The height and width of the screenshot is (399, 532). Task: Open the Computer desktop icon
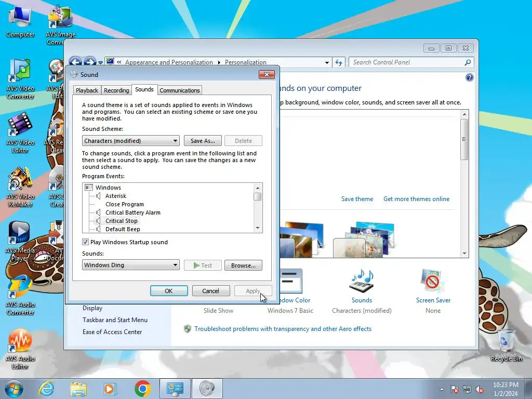click(x=20, y=22)
